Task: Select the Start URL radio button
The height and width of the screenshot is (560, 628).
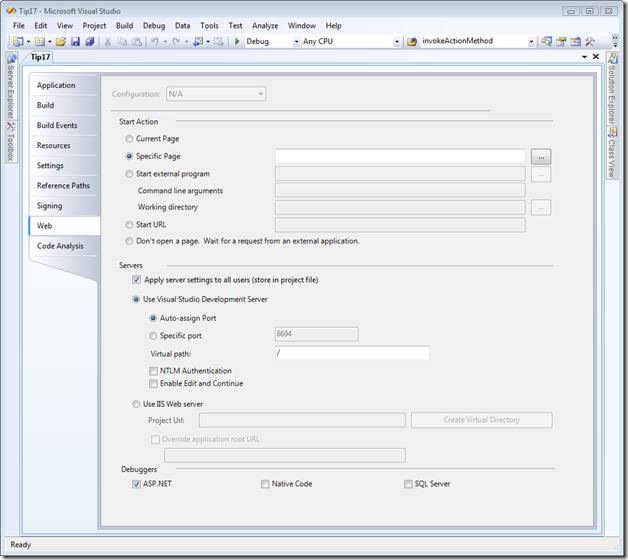Action: pyautogui.click(x=129, y=225)
